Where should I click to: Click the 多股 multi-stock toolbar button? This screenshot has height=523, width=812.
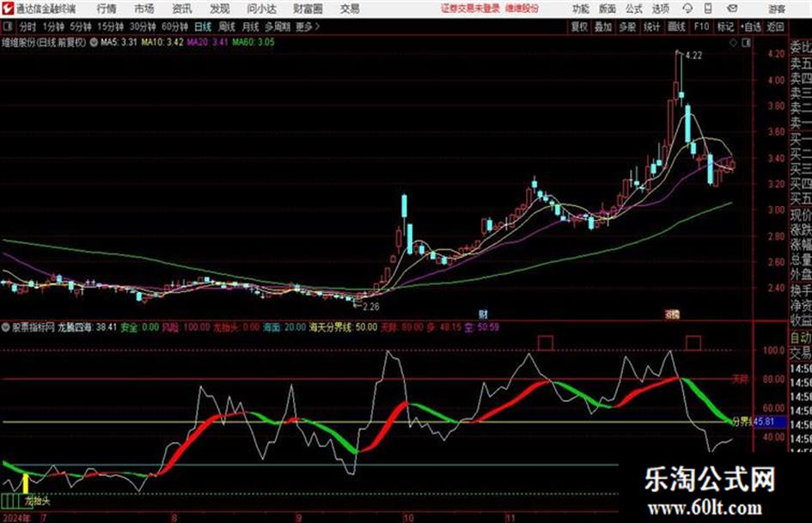tap(627, 27)
